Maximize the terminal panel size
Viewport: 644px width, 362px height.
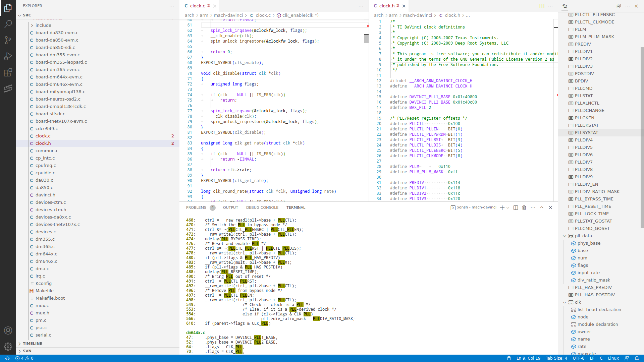point(542,207)
